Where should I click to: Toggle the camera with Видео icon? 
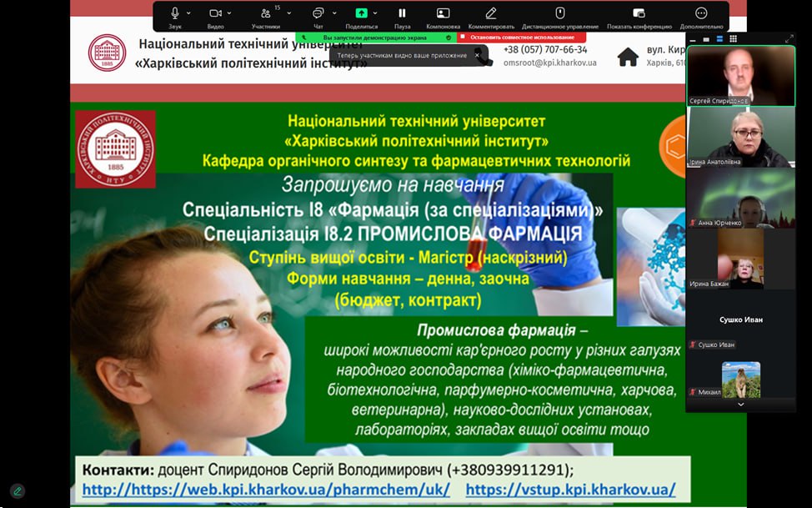click(x=215, y=13)
